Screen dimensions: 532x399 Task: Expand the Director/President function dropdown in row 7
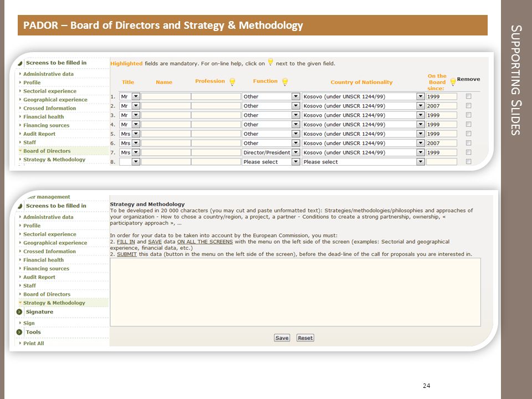point(295,153)
